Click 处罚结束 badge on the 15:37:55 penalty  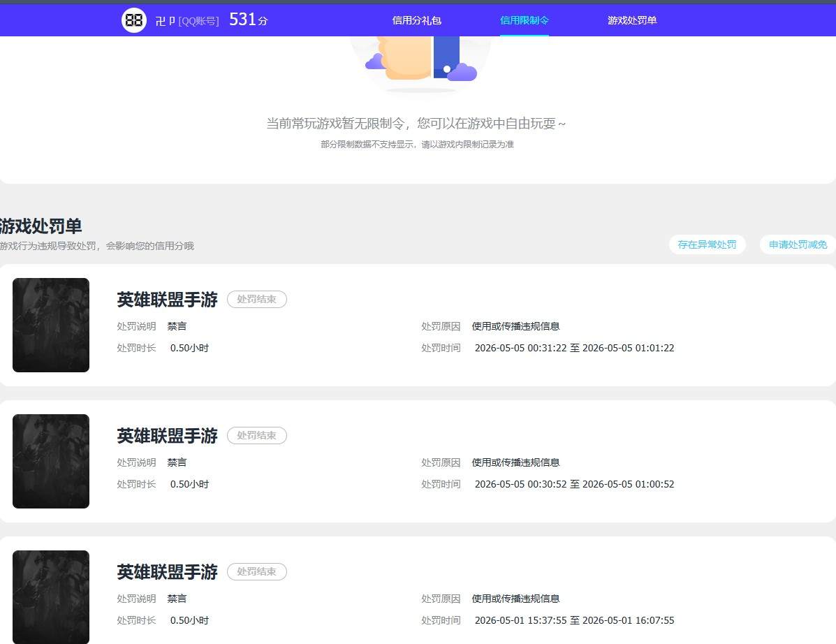click(257, 571)
